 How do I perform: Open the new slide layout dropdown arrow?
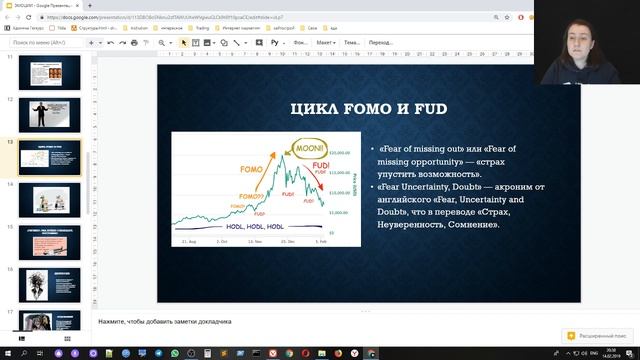tap(100, 43)
